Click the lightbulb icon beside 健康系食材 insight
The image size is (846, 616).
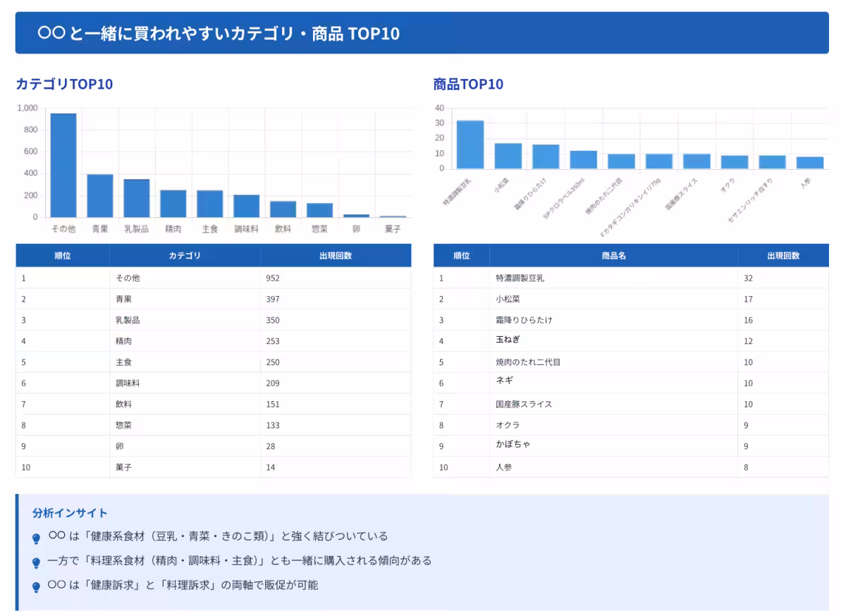[x=37, y=538]
